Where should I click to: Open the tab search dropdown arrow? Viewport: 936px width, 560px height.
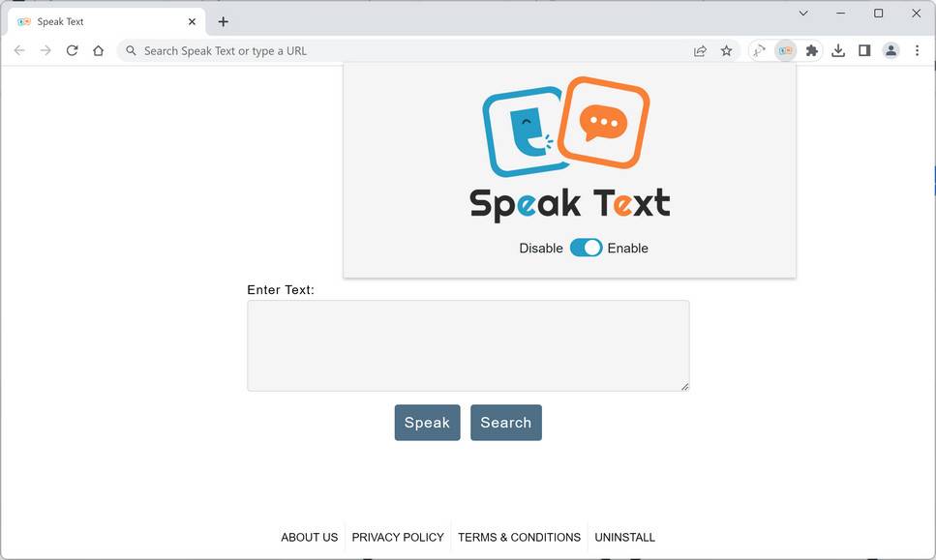[x=802, y=14]
